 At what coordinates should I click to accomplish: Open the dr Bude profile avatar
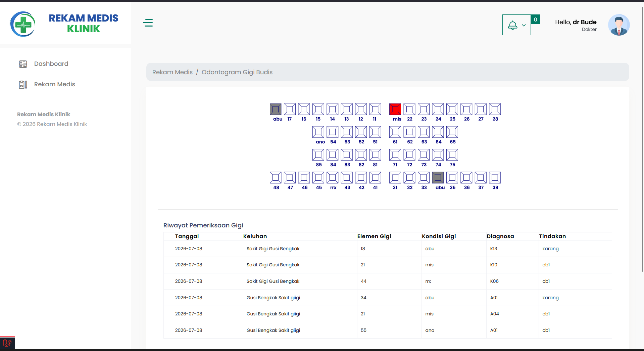619,25
